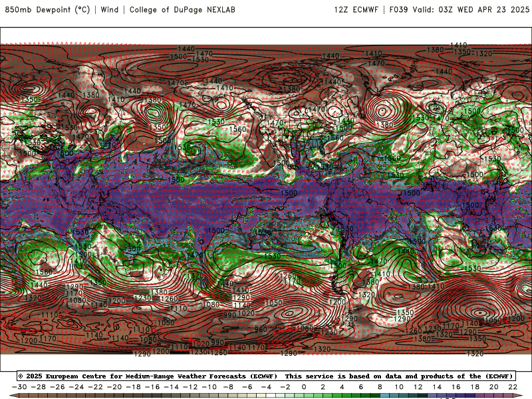The height and width of the screenshot is (399, 532).
Task: Click the "-26" value on the color scale
Action: [x=57, y=387]
